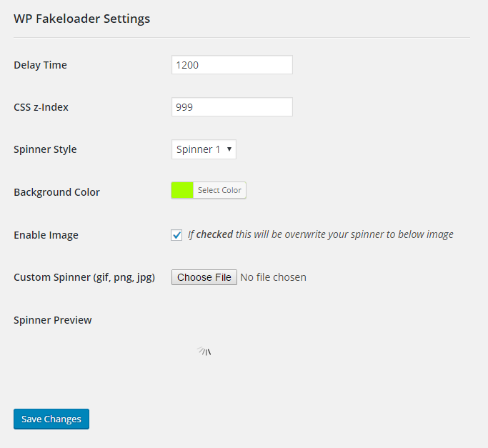Open the Spinner Style dropdown
The height and width of the screenshot is (448, 488).
[x=204, y=149]
